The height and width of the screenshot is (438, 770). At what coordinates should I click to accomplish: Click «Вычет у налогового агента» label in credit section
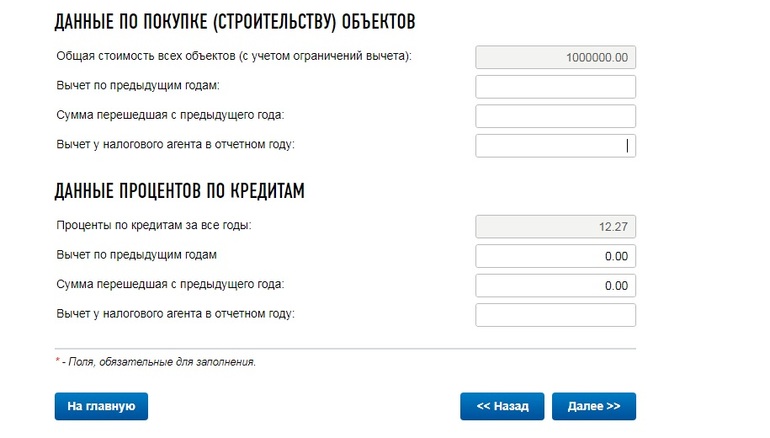(175, 313)
